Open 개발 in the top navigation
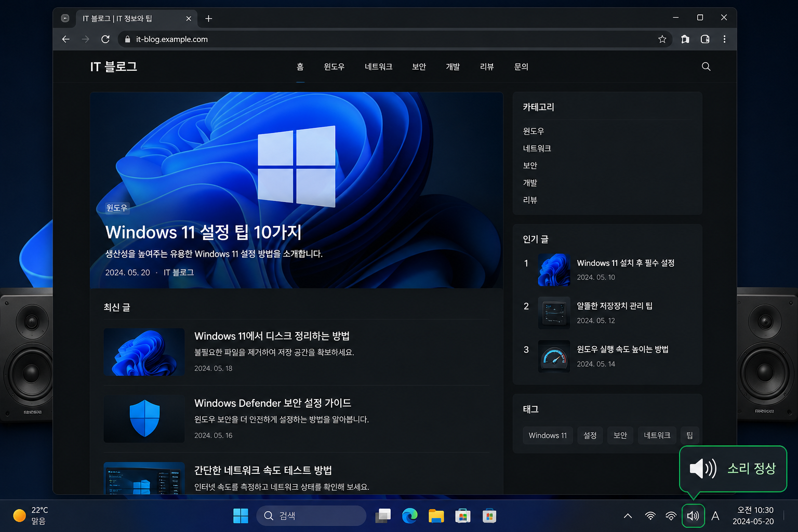The height and width of the screenshot is (532, 798). [453, 66]
